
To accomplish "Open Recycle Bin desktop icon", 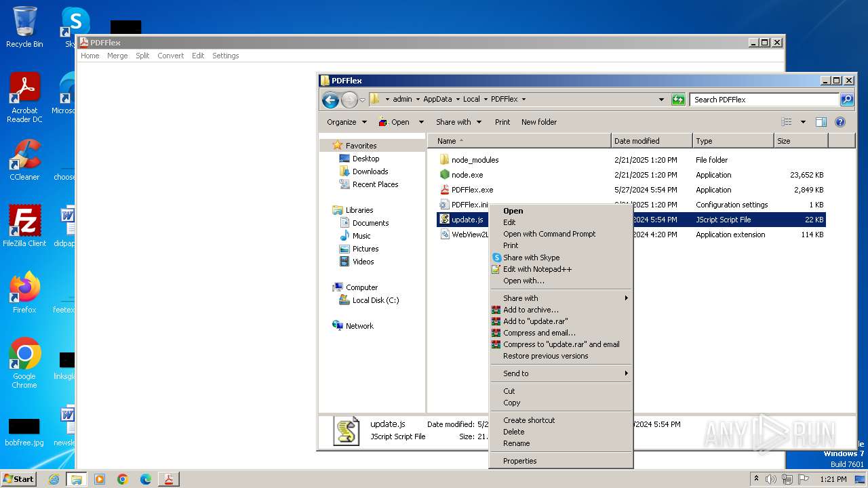I will pos(24,27).
